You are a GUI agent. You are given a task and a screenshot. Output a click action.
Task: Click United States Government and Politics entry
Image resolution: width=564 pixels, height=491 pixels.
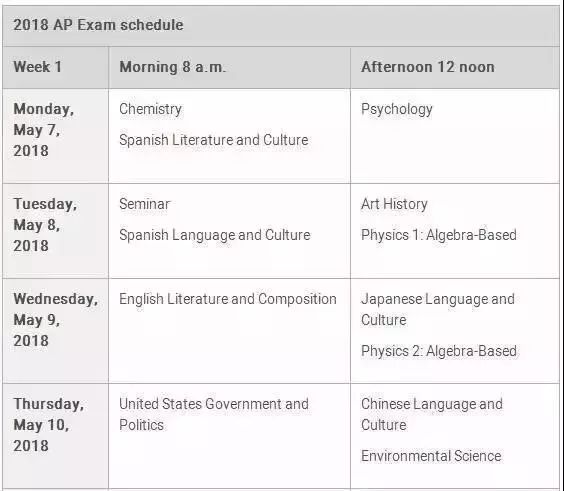(214, 414)
